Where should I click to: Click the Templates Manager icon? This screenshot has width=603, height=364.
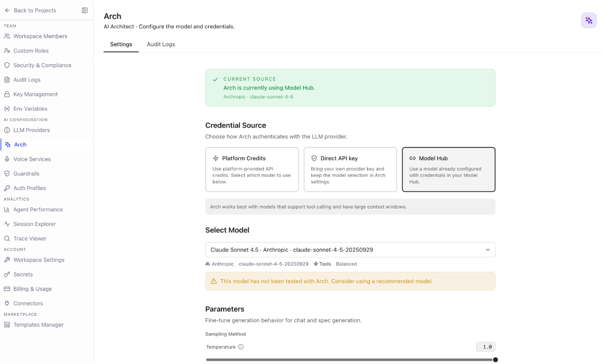7,325
